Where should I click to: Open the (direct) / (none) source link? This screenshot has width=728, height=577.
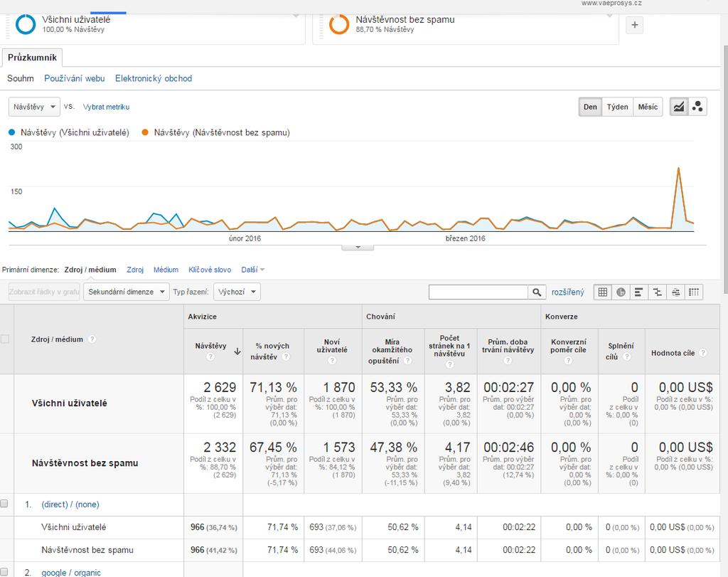coord(70,504)
